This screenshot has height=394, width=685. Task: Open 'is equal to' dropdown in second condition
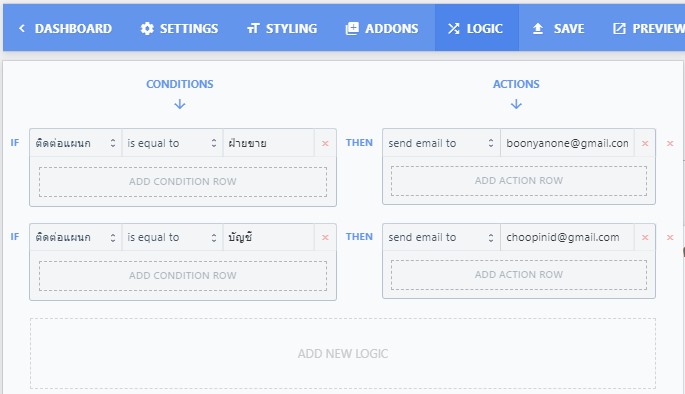(x=172, y=237)
